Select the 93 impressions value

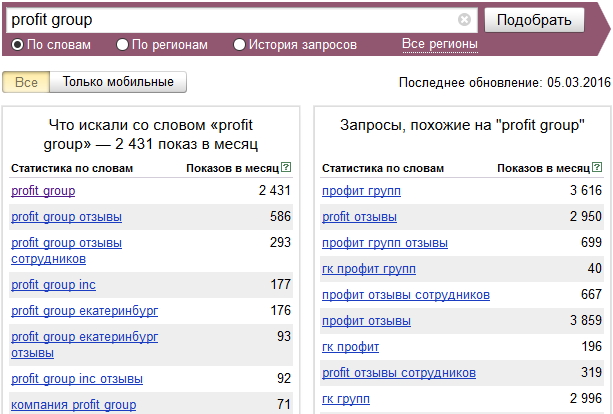(x=284, y=336)
